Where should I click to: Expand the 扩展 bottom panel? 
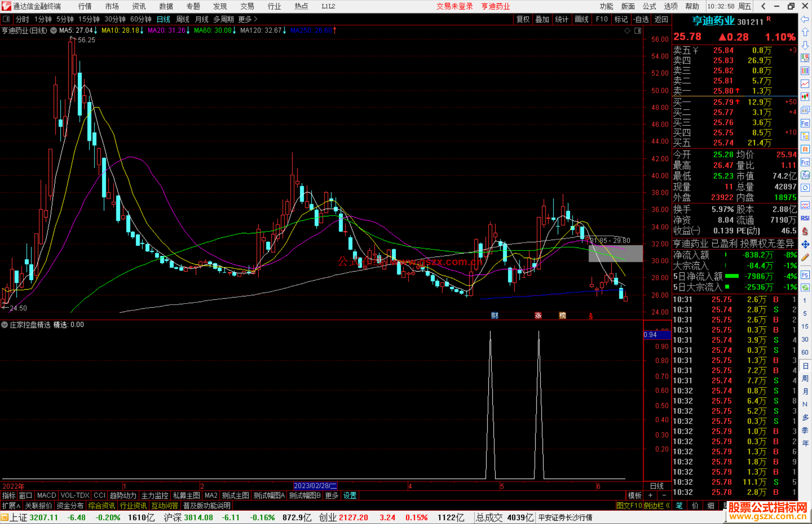click(11, 506)
